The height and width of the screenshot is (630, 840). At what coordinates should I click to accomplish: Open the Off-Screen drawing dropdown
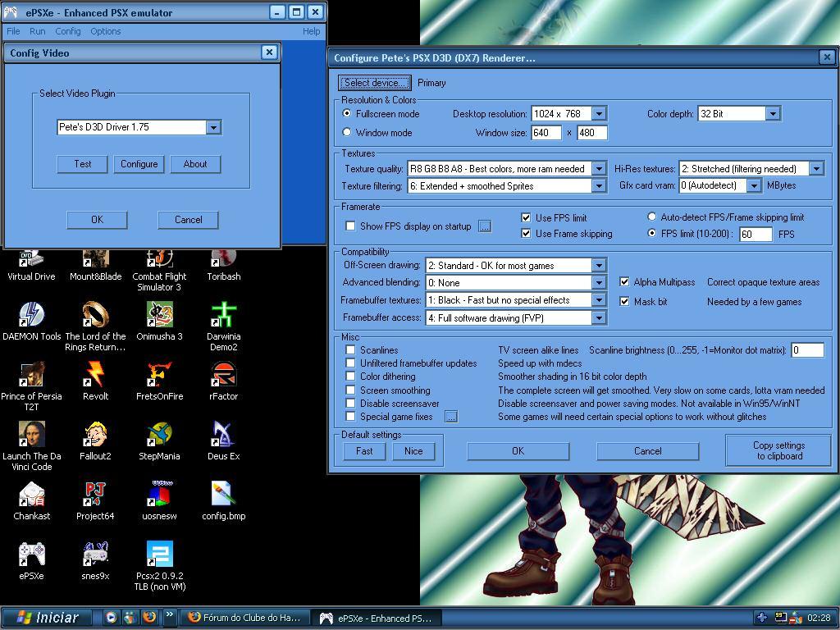[600, 265]
